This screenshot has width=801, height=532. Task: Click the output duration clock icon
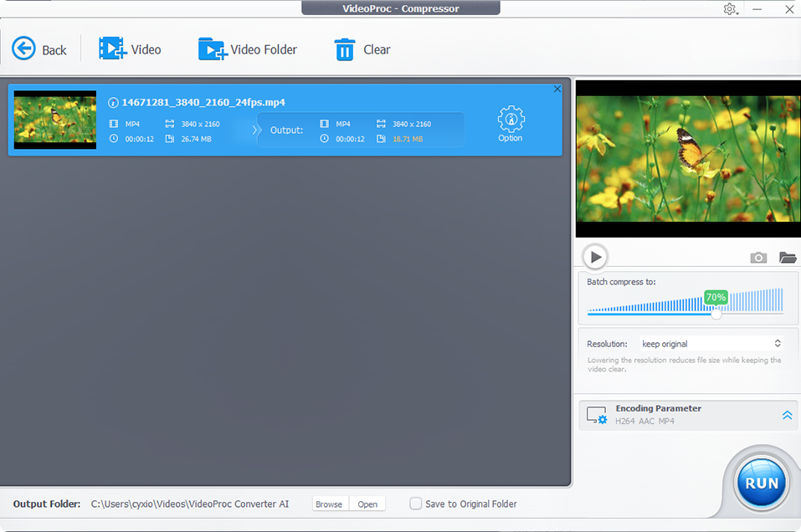click(325, 138)
